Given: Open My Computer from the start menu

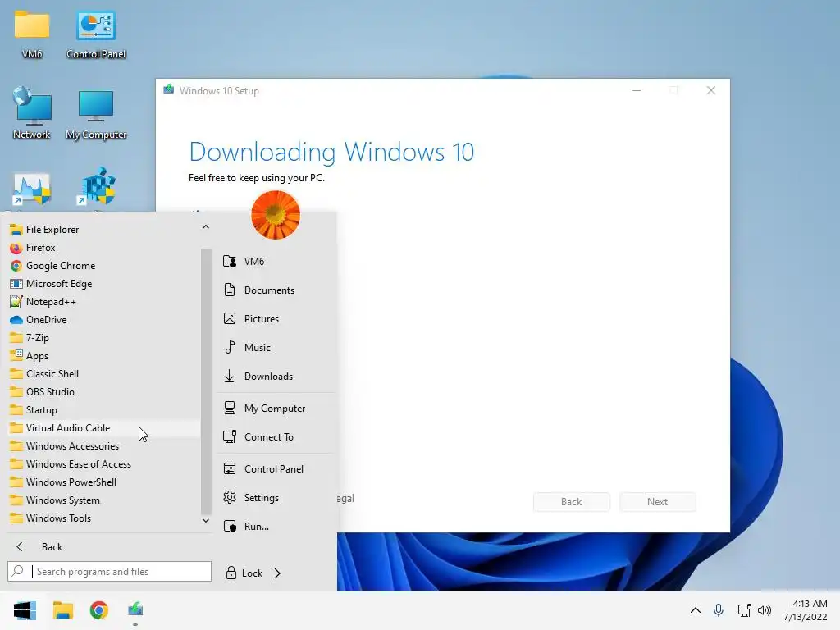Looking at the screenshot, I should [276, 409].
